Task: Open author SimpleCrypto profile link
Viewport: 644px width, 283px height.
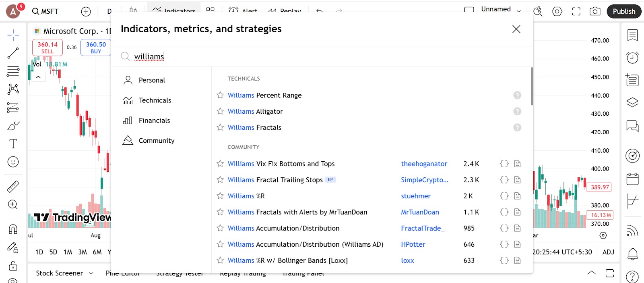Action: 424,180
